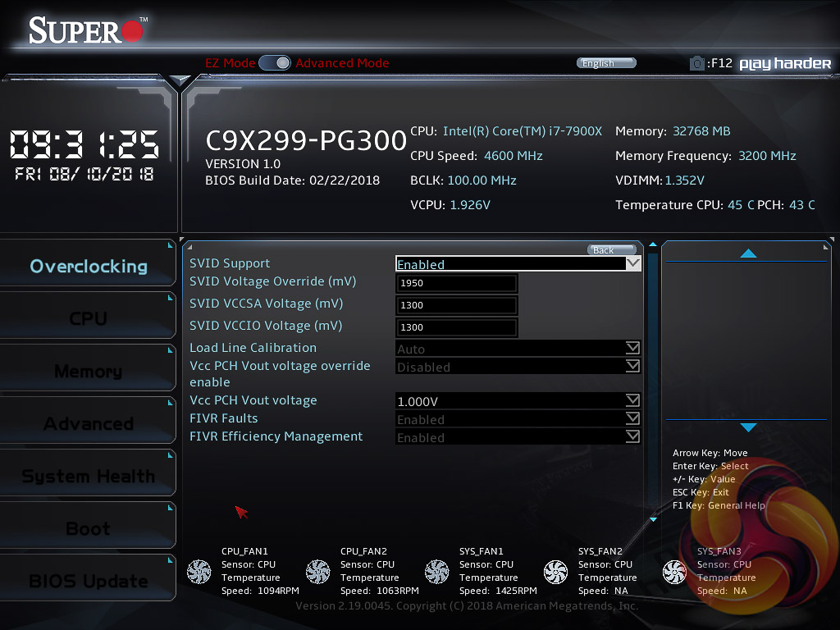Screen dimensions: 840x630
Task: Click the Memory Frequency 3200 MHz value
Action: click(767, 155)
